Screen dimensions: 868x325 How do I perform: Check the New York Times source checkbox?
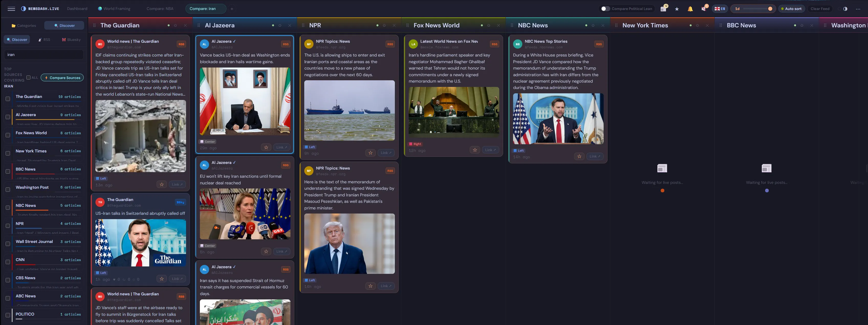click(8, 153)
